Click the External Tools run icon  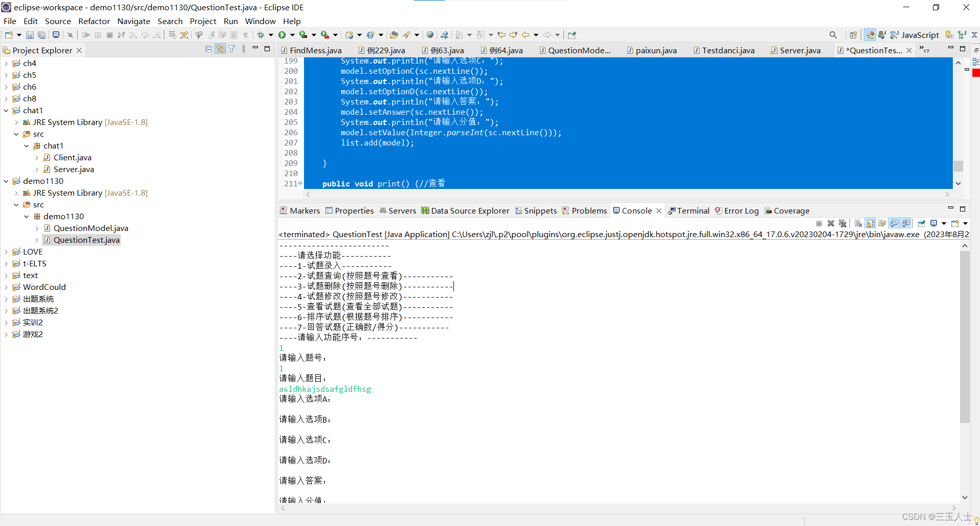point(325,35)
